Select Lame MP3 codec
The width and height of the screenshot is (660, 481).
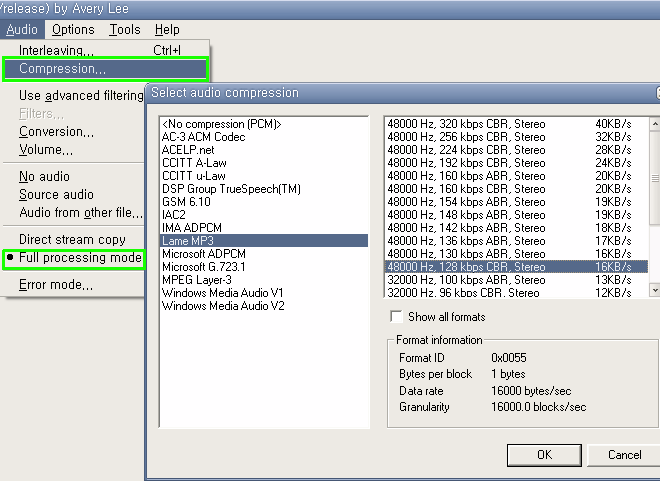[264, 241]
